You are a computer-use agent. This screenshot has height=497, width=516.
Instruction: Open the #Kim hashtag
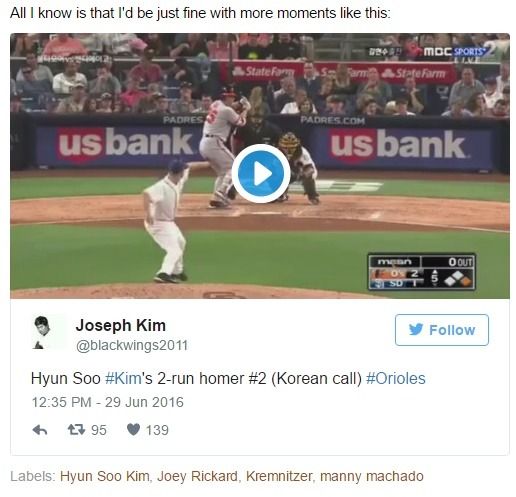point(123,378)
